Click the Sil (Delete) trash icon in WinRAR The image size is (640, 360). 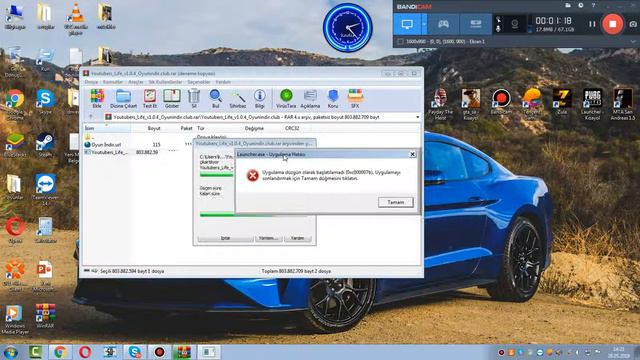click(x=194, y=99)
